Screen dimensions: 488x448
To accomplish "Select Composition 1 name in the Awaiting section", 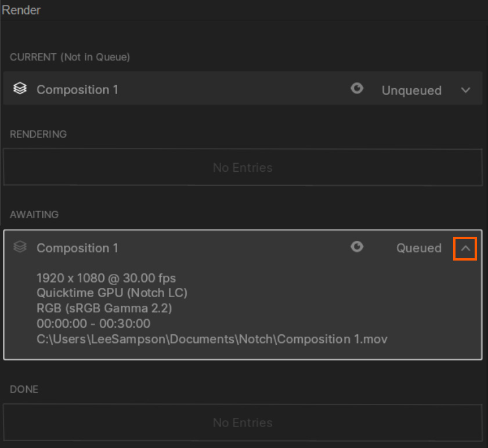I will click(x=77, y=248).
